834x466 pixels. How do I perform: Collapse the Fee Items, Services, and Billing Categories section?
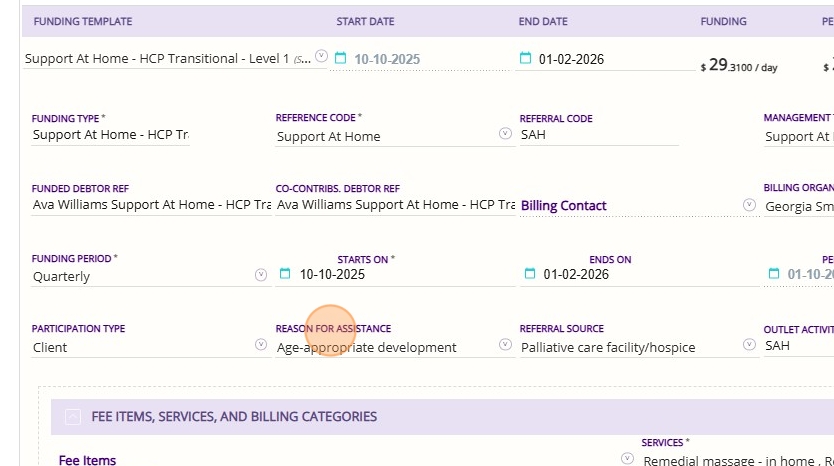(72, 418)
